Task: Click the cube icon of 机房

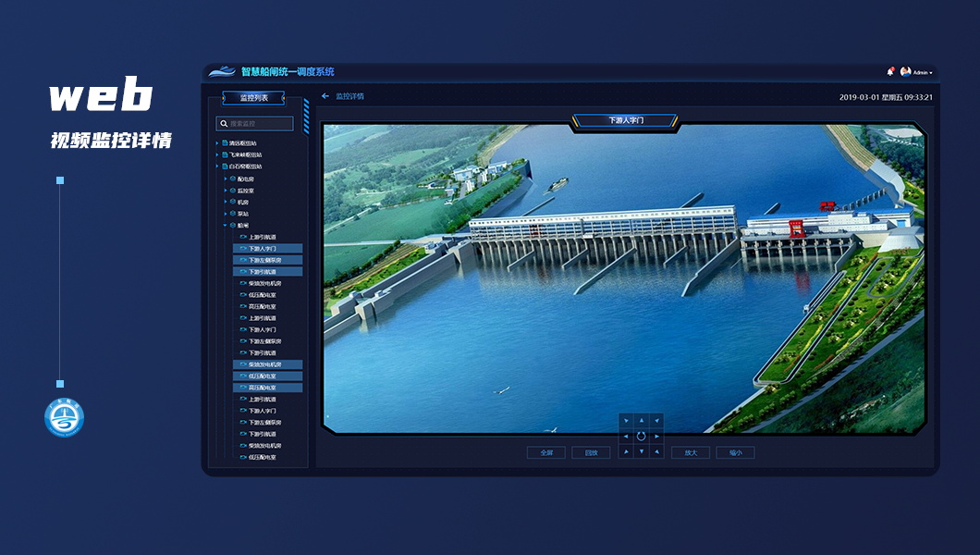Action: click(233, 202)
